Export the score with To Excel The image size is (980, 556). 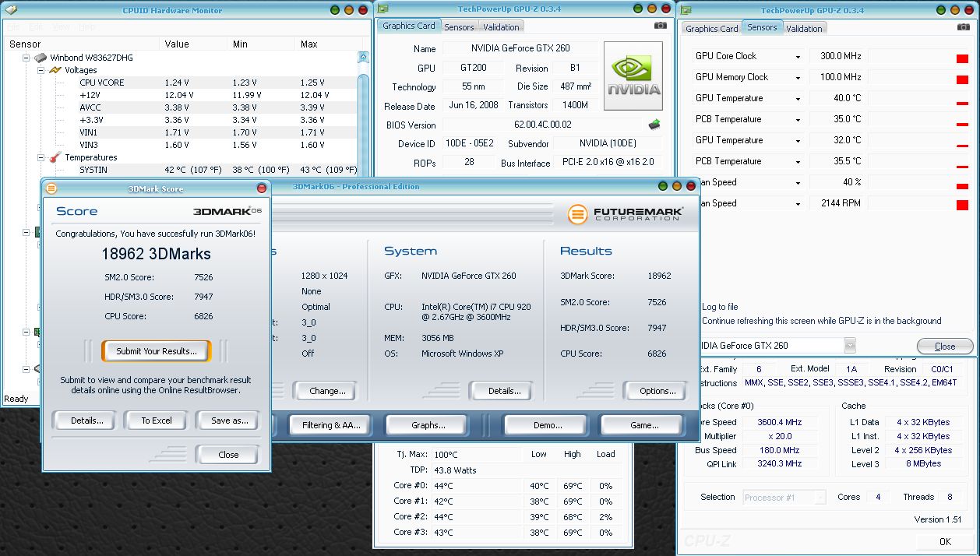coord(157,421)
